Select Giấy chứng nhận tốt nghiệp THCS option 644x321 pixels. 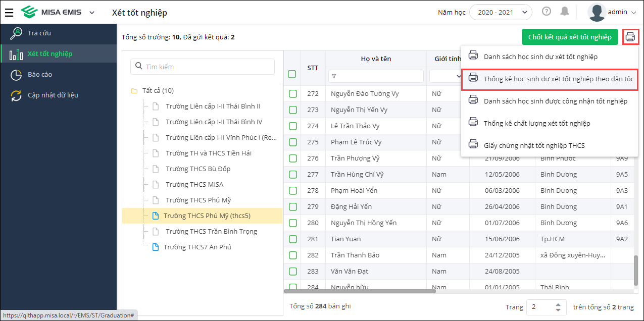534,146
